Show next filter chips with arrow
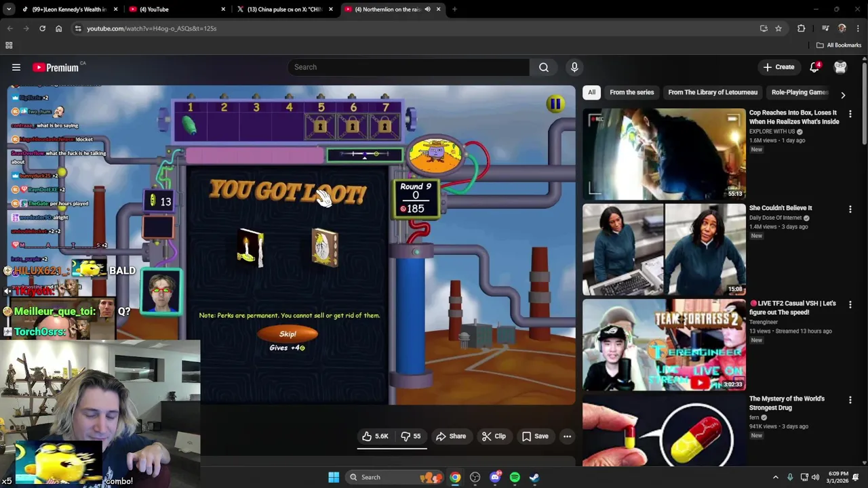 click(843, 96)
